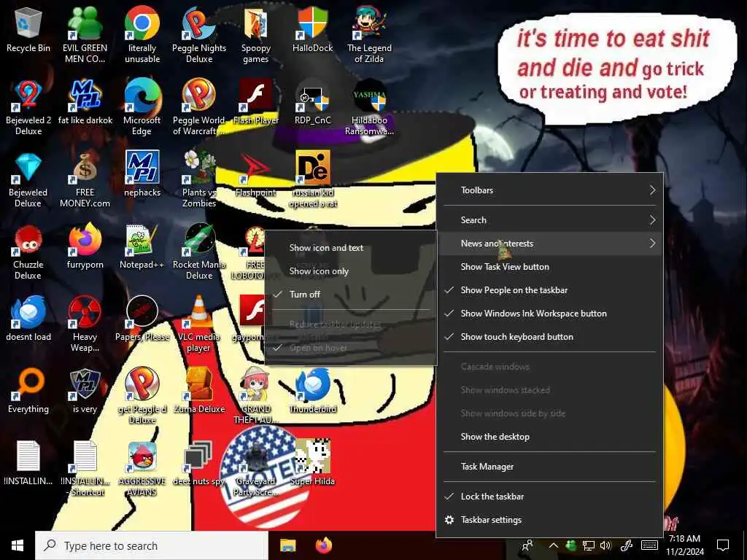Select the 'fat like darkok' icon
The height and width of the screenshot is (560, 747).
[85, 102]
